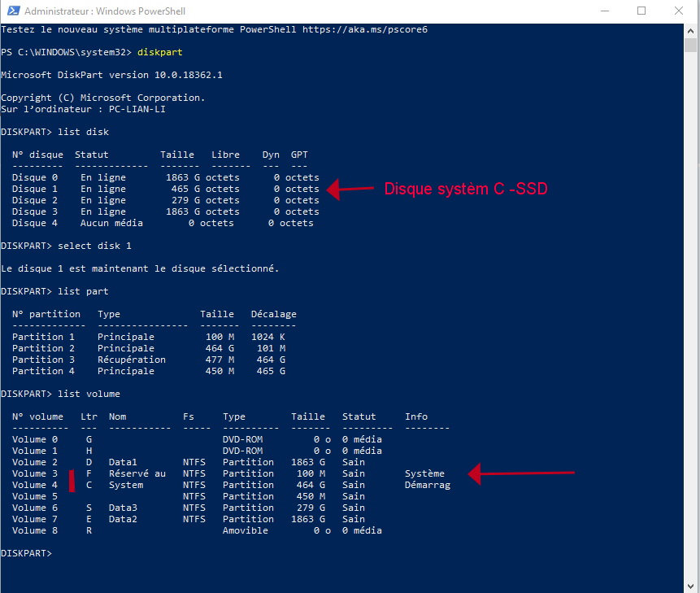This screenshot has width=700, height=593.
Task: Click the 'list volume' command
Action: click(89, 394)
